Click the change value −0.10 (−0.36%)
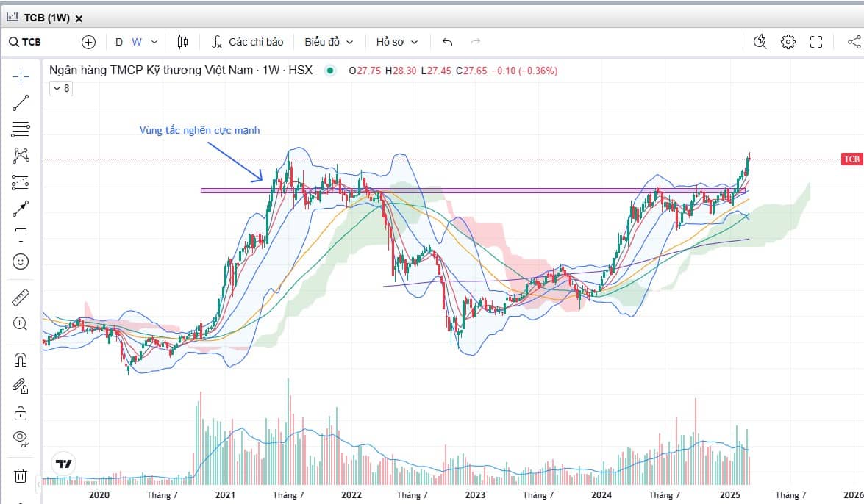The width and height of the screenshot is (864, 504). pos(524,71)
